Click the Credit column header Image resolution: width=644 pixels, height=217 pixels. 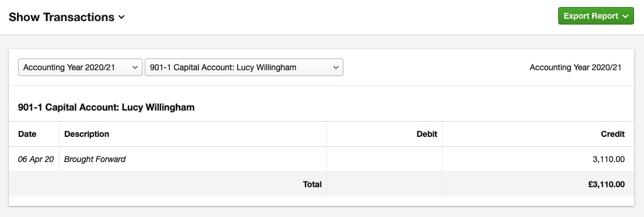point(612,134)
